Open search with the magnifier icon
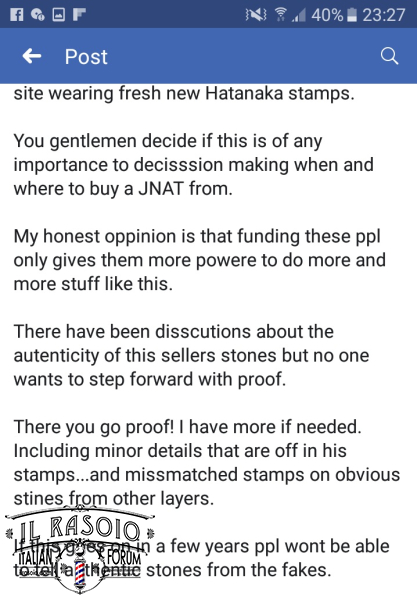This screenshot has width=417, height=600. (389, 56)
